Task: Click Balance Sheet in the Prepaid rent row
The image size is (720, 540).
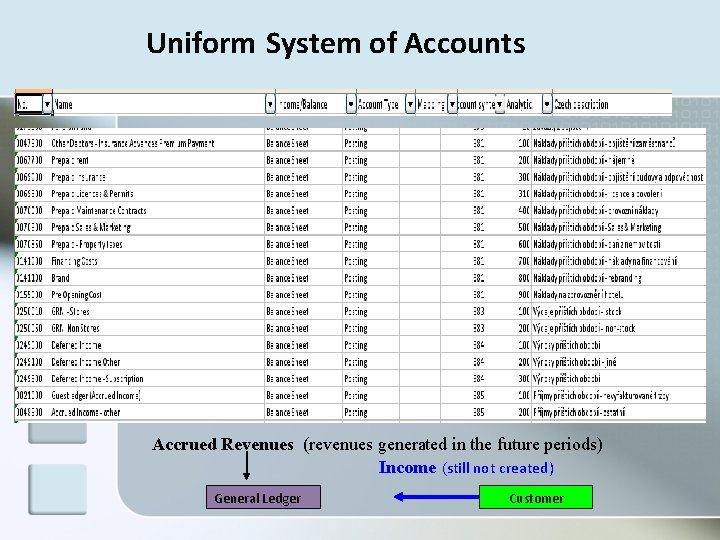Action: point(287,160)
